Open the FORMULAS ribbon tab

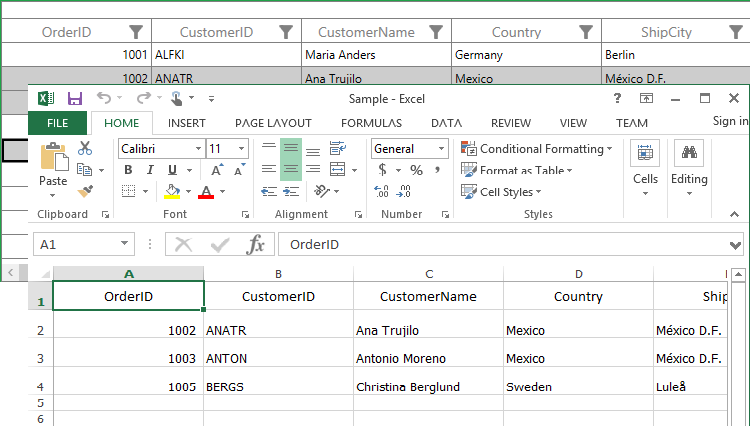pyautogui.click(x=371, y=123)
